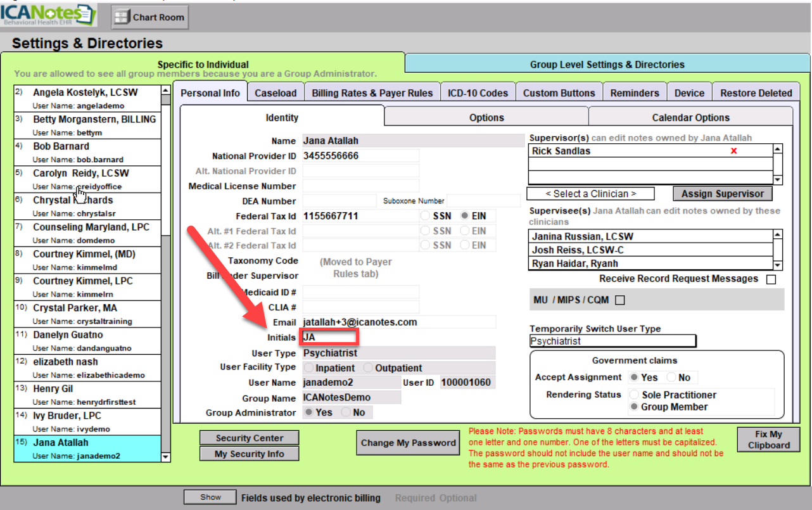Viewport: 812px width, 510px height.
Task: Click into the Initials field
Action: pos(329,338)
